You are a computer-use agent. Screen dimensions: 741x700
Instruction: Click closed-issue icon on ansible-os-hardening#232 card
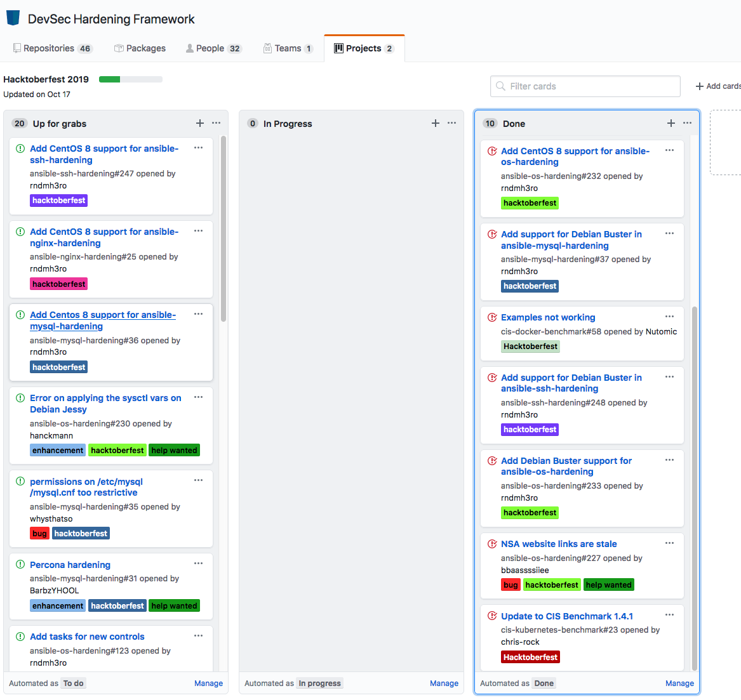(492, 150)
